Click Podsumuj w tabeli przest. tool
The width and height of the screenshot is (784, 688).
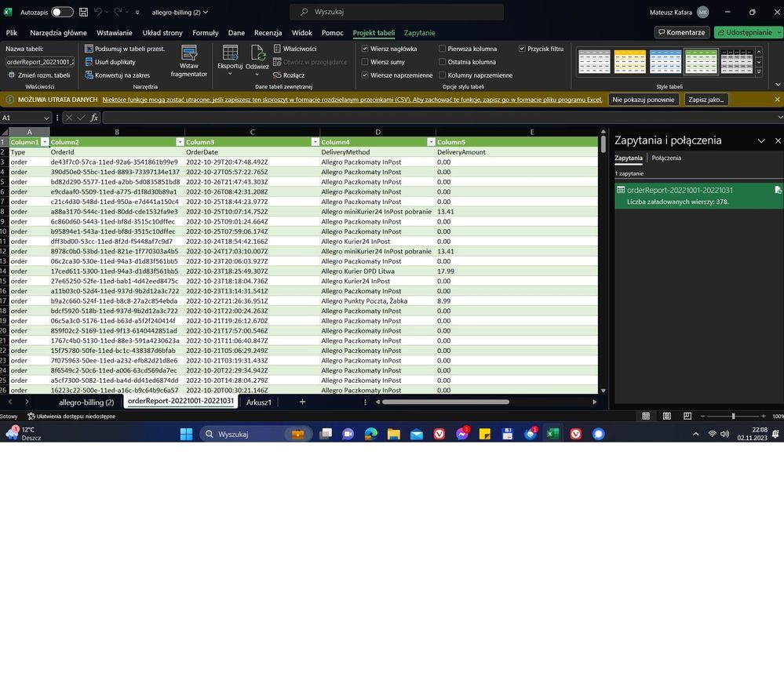pos(125,49)
